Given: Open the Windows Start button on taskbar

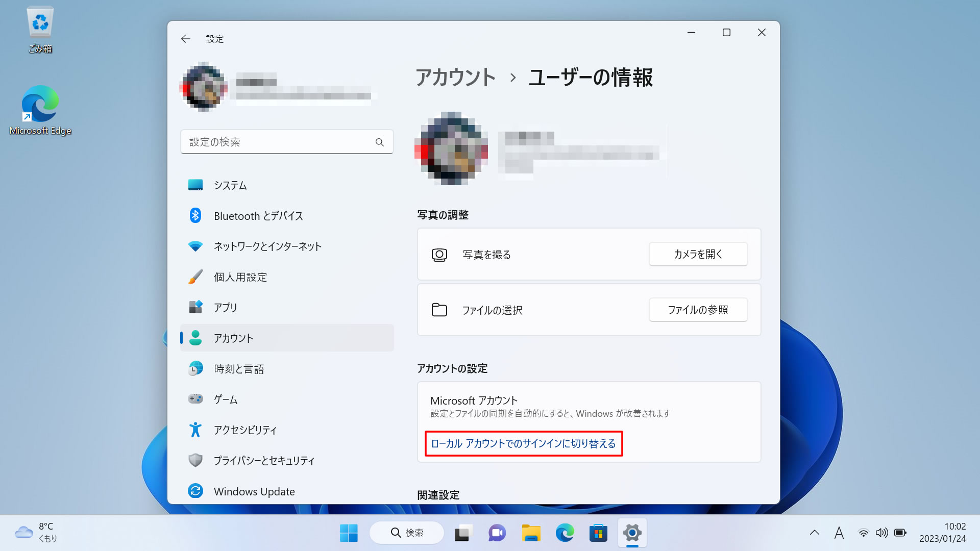Looking at the screenshot, I should (x=349, y=533).
